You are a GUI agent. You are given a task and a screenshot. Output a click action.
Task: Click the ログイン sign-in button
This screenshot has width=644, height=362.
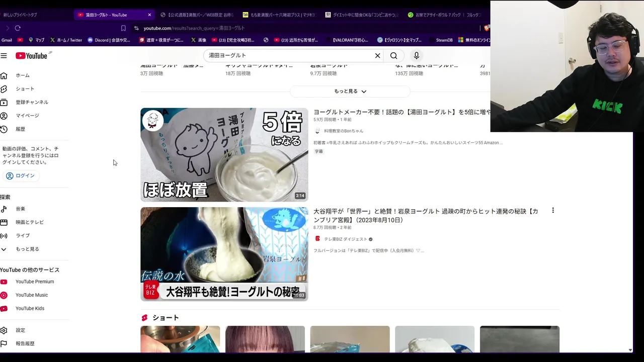(20, 175)
